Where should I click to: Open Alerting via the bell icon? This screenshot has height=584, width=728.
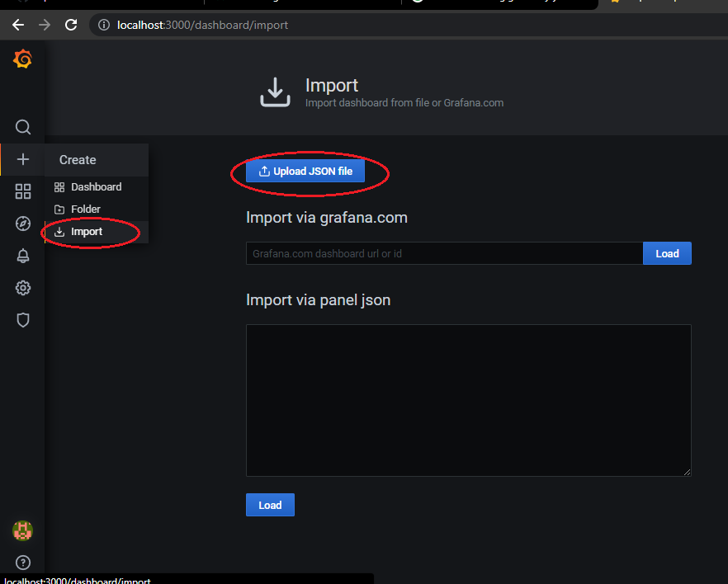tap(22, 256)
